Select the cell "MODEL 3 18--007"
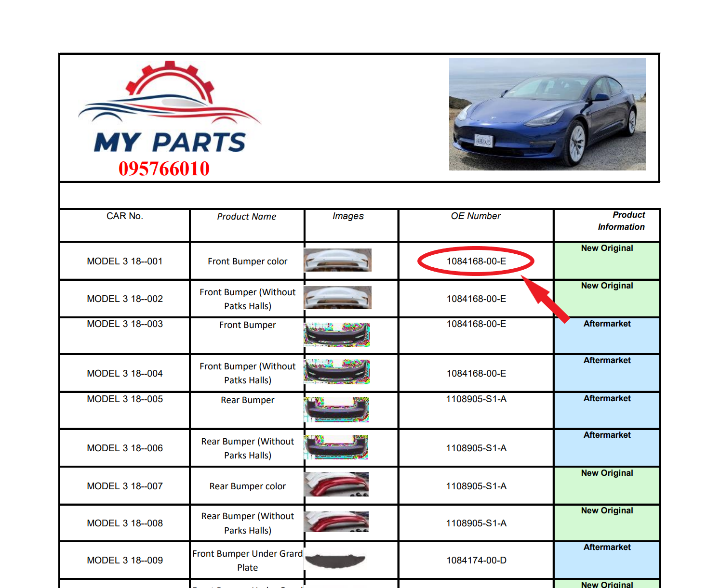Image resolution: width=720 pixels, height=588 pixels. click(x=125, y=486)
